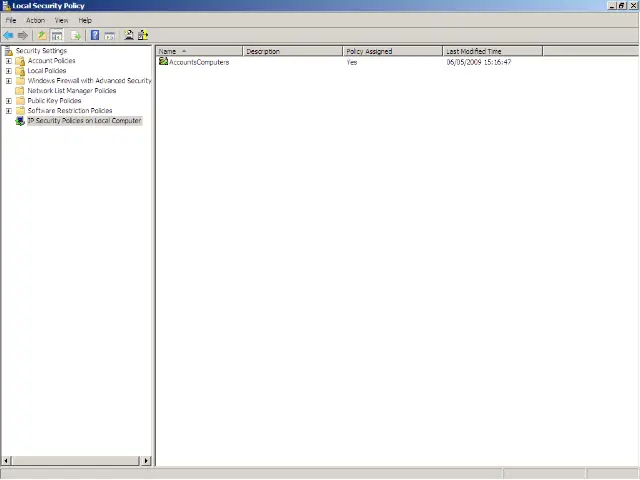Click the AccountsComputers policy icon

coord(163,62)
